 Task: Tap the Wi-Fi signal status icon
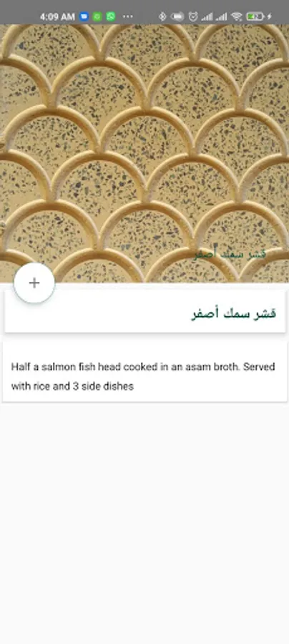tap(237, 16)
